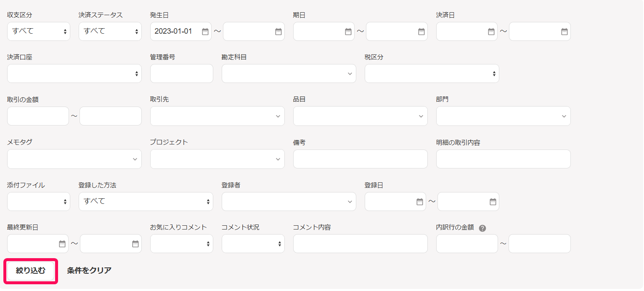Open the お気に入りコメント dropdown
This screenshot has width=644, height=291.
pos(182,244)
